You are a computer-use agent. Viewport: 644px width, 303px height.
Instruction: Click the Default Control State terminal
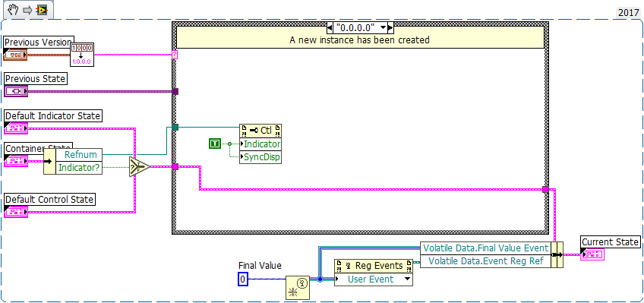click(x=16, y=212)
